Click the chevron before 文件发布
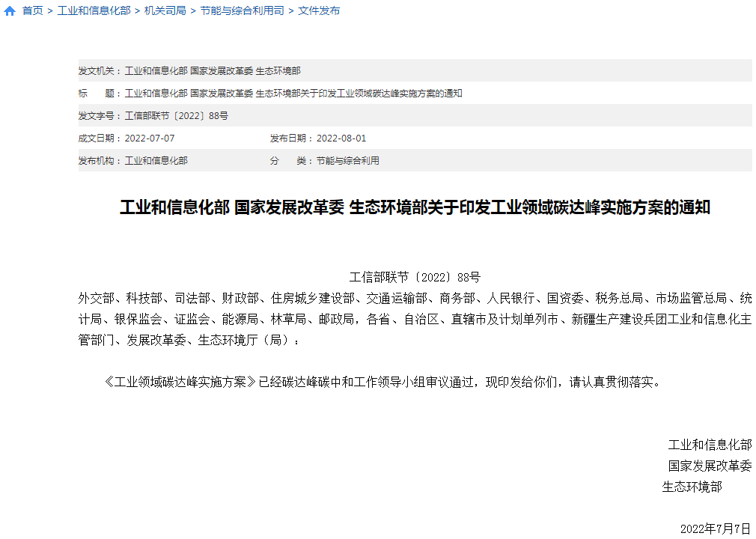The image size is (756, 539). (290, 10)
